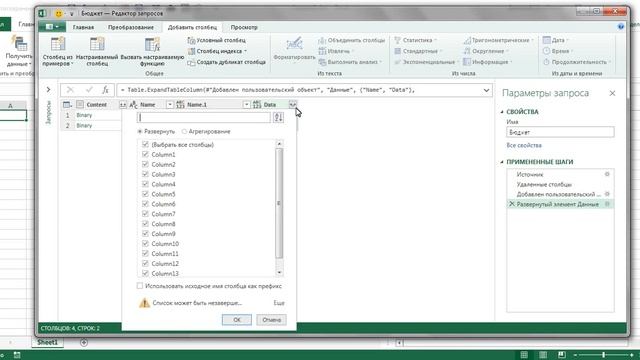This screenshot has height=360, width=640.
Task: Click the table corner menu icon
Action: tap(67, 105)
